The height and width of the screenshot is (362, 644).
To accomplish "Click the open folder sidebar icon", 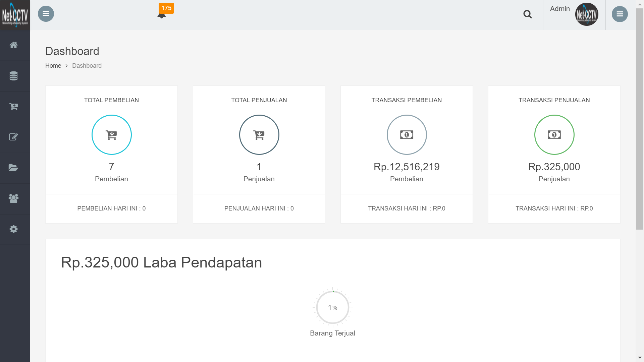I will coord(13,168).
